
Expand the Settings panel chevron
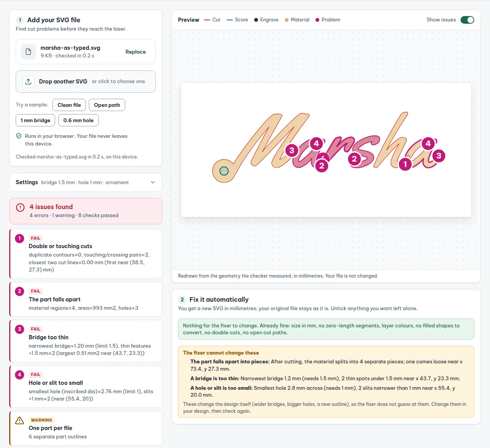coord(153,182)
